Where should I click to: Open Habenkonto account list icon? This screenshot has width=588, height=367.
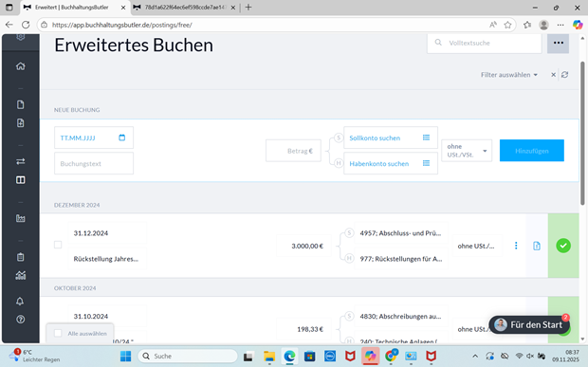click(426, 163)
